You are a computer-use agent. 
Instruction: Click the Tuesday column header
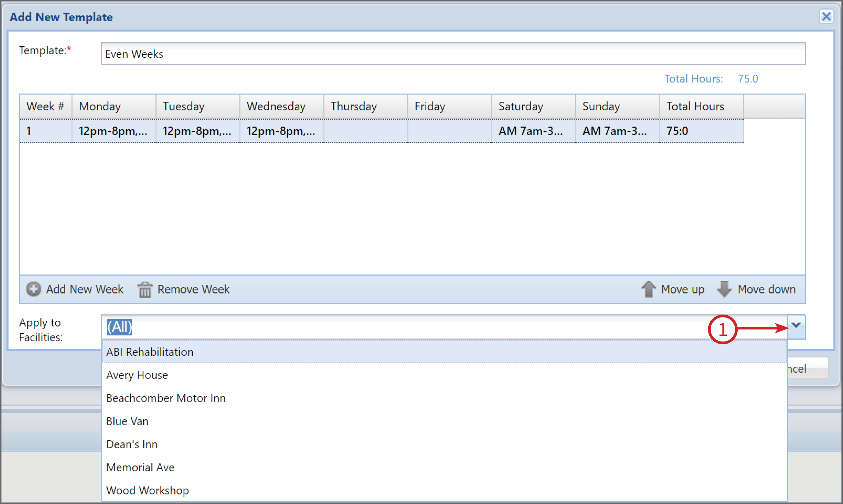198,106
